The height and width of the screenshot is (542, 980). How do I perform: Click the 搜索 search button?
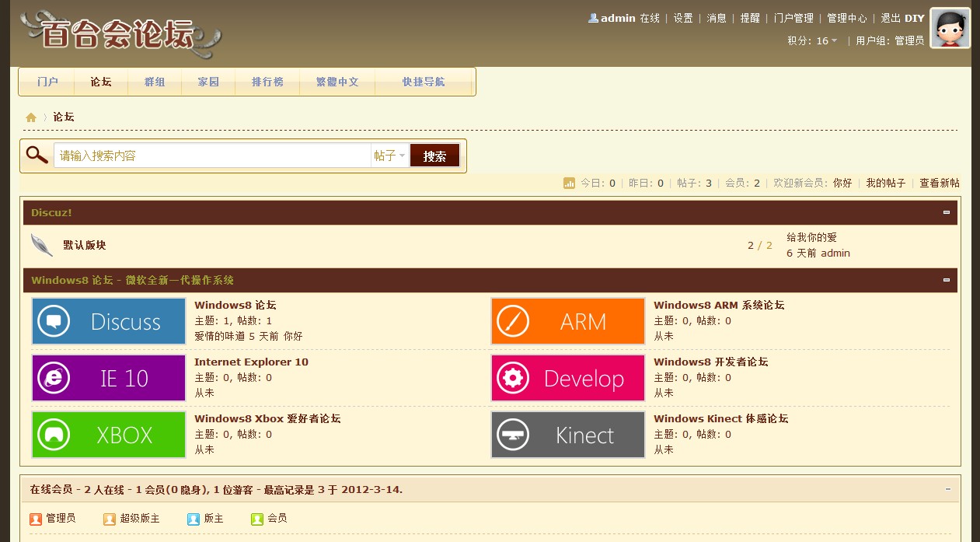coord(435,156)
